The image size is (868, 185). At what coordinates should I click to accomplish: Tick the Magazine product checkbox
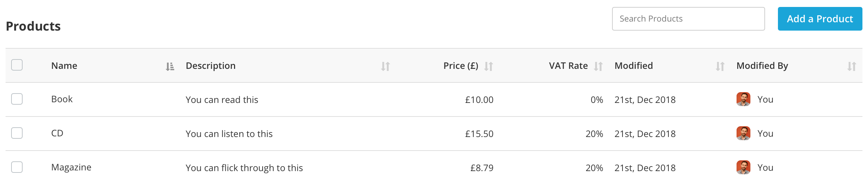pyautogui.click(x=17, y=167)
